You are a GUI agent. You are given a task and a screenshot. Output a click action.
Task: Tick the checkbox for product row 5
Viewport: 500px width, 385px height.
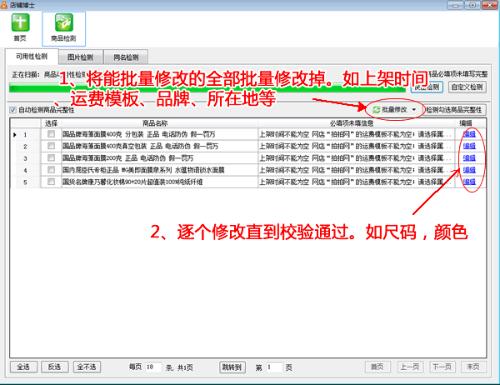[51, 182]
